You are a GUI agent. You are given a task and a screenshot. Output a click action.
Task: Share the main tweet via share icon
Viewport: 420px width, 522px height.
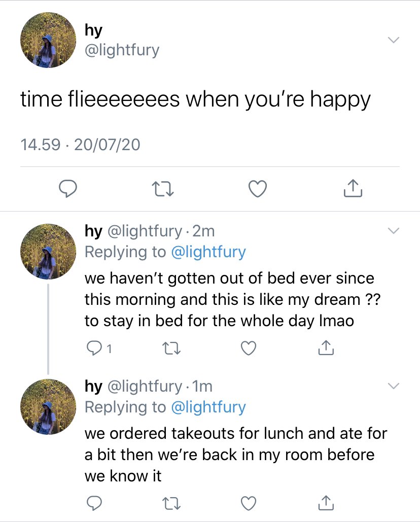coord(353,188)
